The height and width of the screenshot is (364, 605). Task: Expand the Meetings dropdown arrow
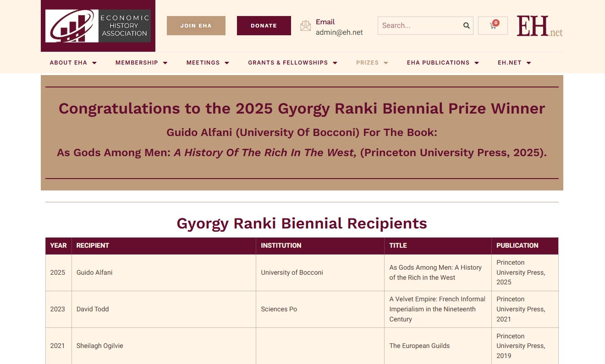pos(227,63)
